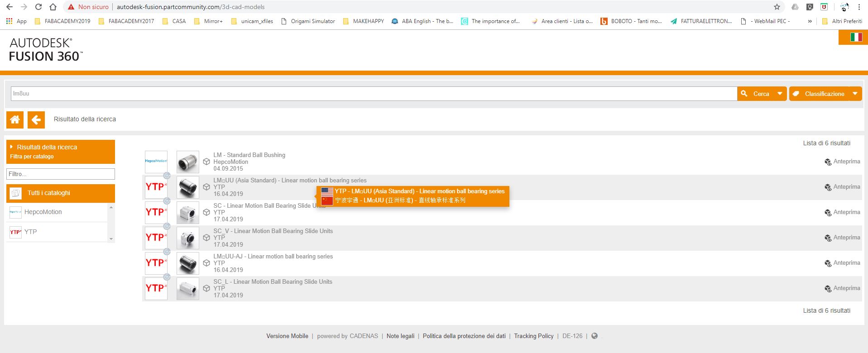Reload the current page
The height and width of the screenshot is (353, 868).
click(x=38, y=7)
